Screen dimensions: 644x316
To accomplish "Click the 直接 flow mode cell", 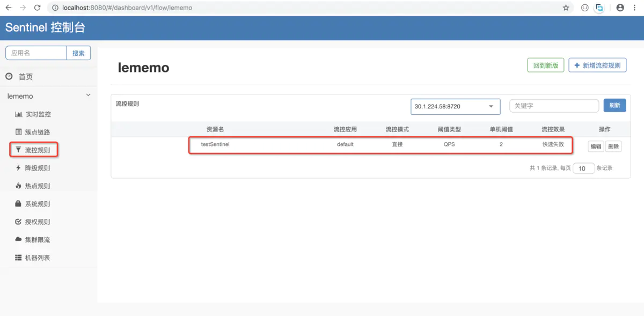I will click(x=397, y=144).
